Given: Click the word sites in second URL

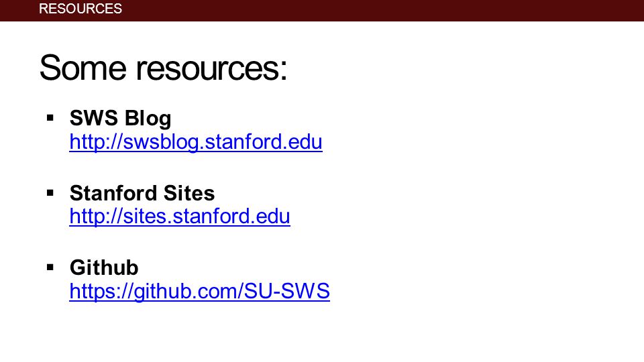Looking at the screenshot, I should pos(145,217).
